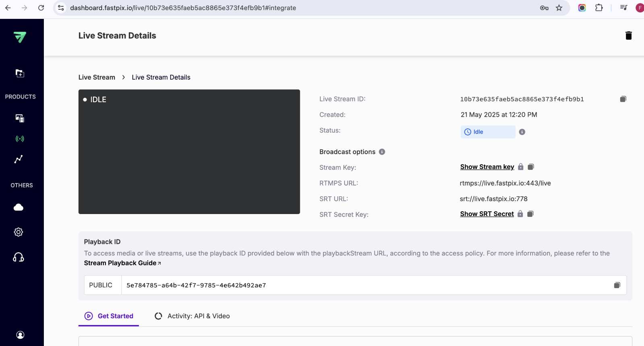Switch to the Activity: API & Video tab
The image size is (644, 346).
[192, 316]
